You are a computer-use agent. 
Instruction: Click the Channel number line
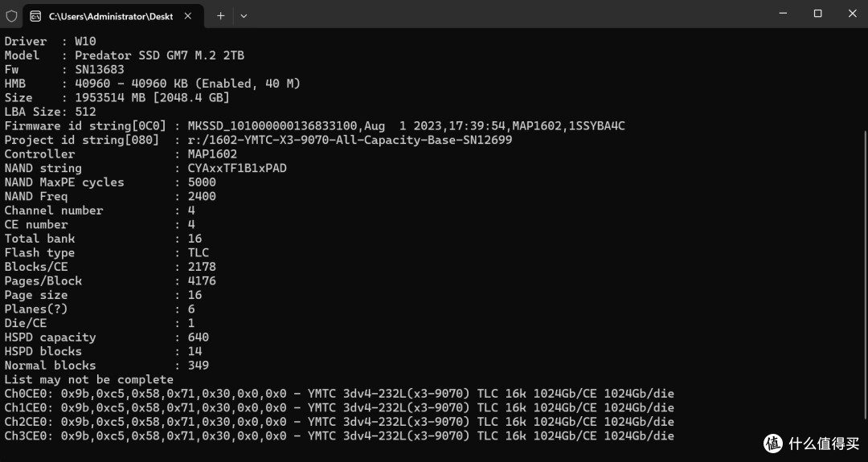click(100, 211)
